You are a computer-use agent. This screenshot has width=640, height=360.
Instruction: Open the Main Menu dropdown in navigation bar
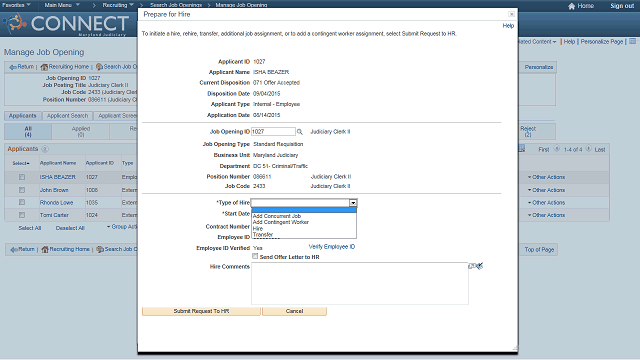(x=62, y=5)
